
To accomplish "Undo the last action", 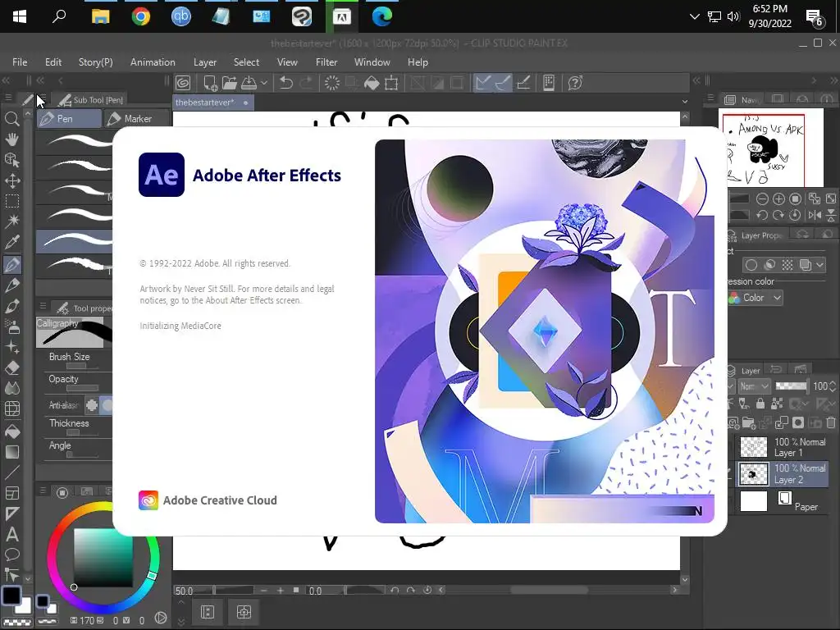I will [x=286, y=83].
